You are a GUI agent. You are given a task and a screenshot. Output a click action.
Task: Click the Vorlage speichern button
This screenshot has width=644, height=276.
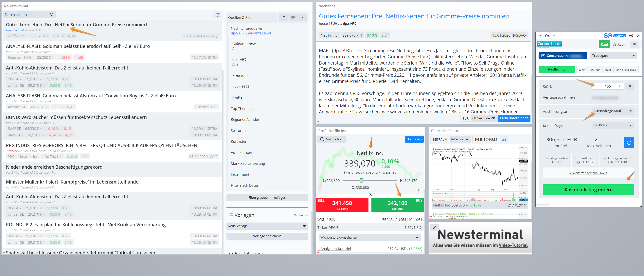coord(267,236)
